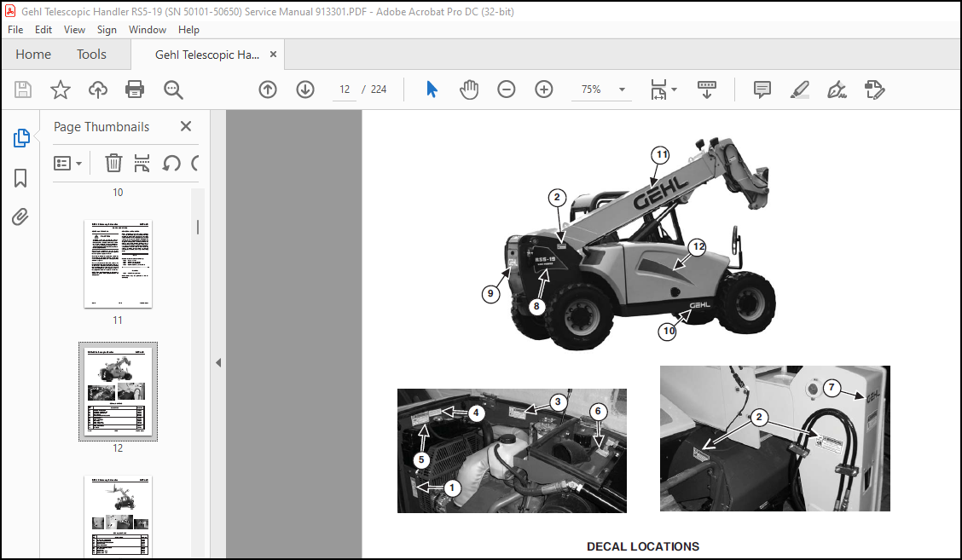Select the Gehl Telescopic Ha... document tab
962x560 pixels.
click(206, 55)
